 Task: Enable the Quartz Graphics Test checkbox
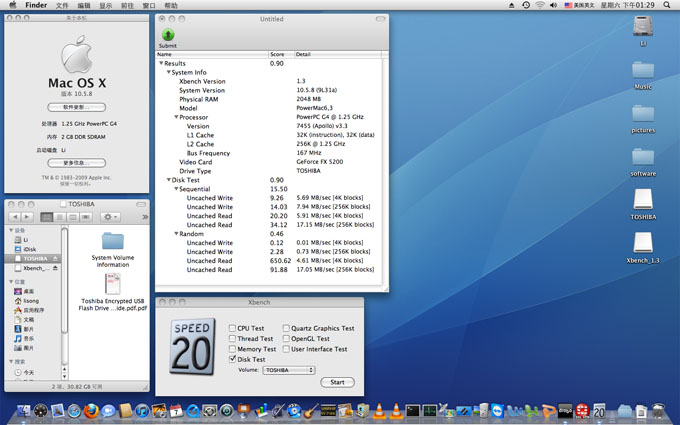(x=286, y=328)
